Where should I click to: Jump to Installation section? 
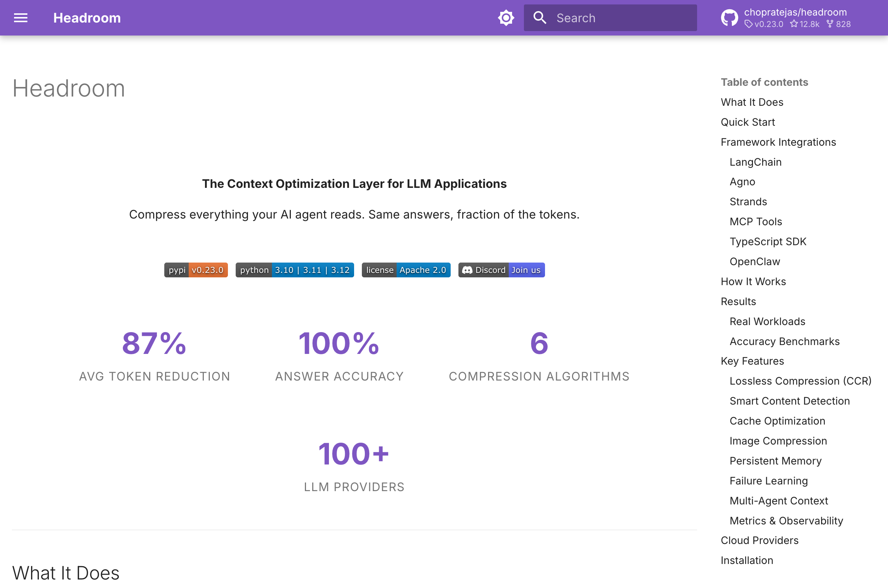click(747, 560)
